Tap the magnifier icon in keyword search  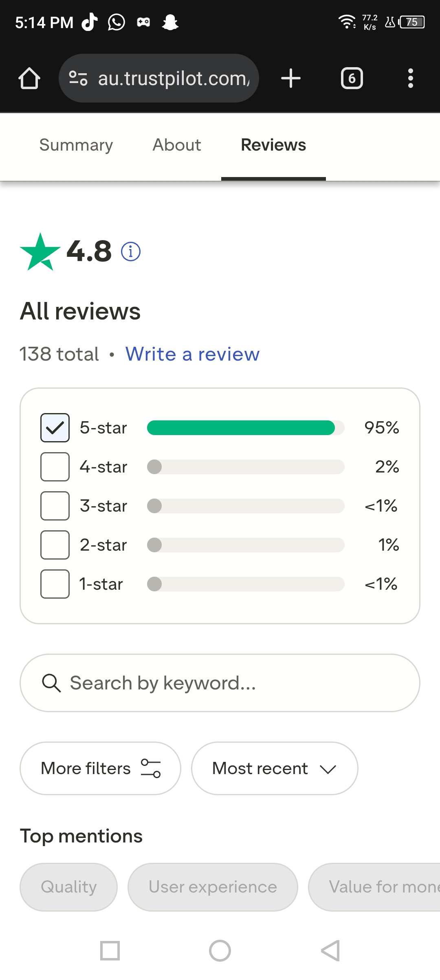point(51,683)
